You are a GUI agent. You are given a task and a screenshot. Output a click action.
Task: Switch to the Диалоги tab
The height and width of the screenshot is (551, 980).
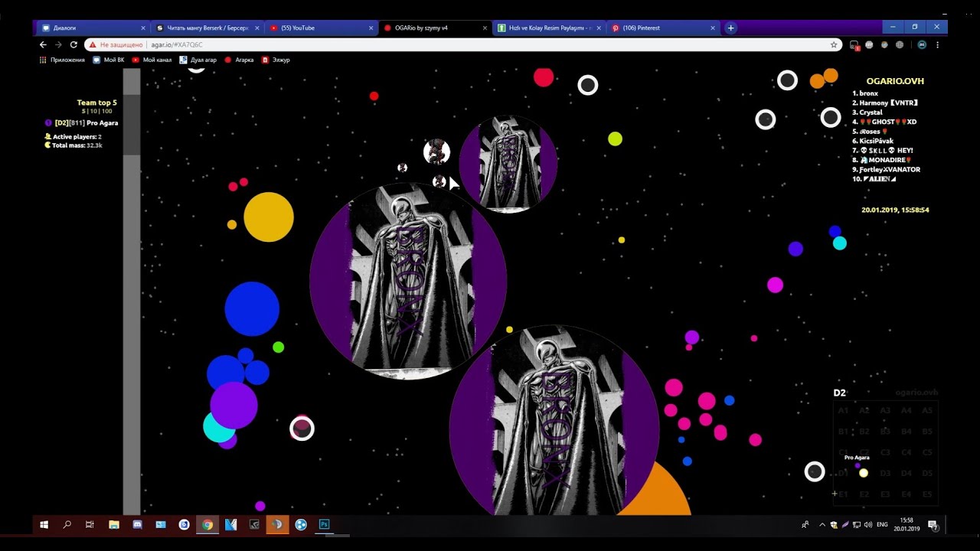click(x=93, y=28)
